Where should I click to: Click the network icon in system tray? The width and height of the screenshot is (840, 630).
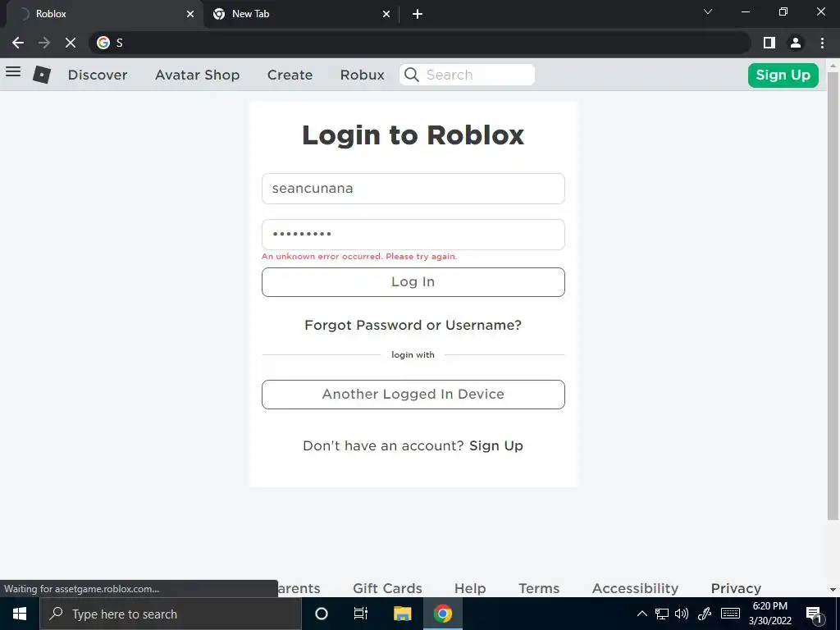(662, 614)
